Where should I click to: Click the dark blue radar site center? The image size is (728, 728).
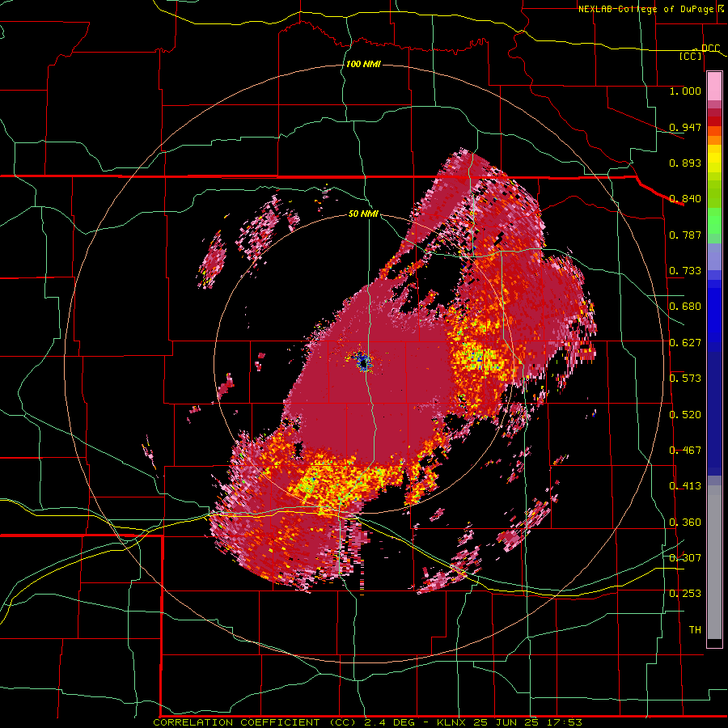click(x=363, y=363)
